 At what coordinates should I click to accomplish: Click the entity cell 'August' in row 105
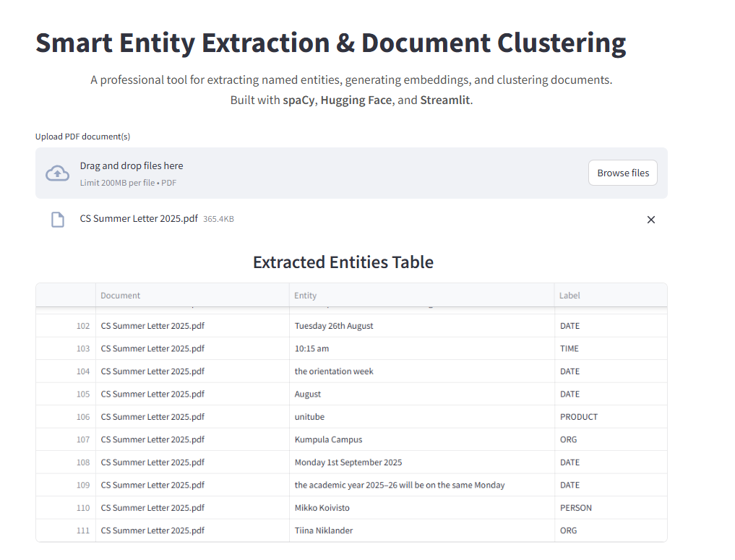coord(421,394)
